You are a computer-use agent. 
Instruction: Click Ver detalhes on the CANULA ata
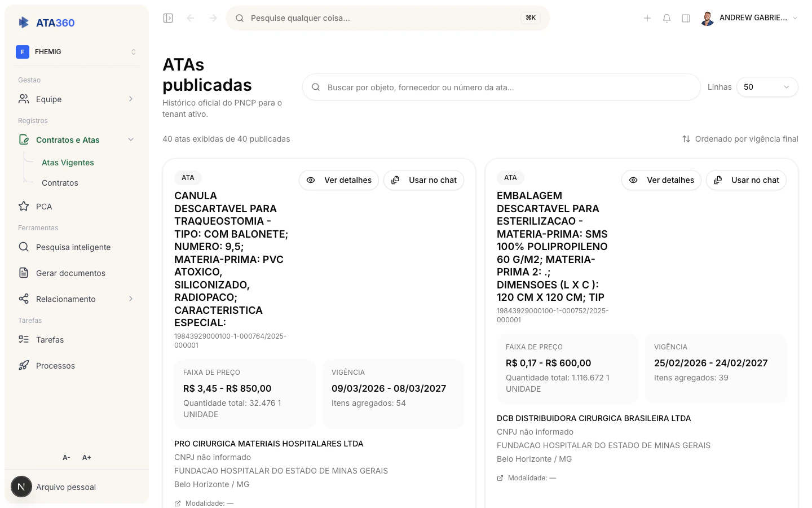[x=338, y=180]
